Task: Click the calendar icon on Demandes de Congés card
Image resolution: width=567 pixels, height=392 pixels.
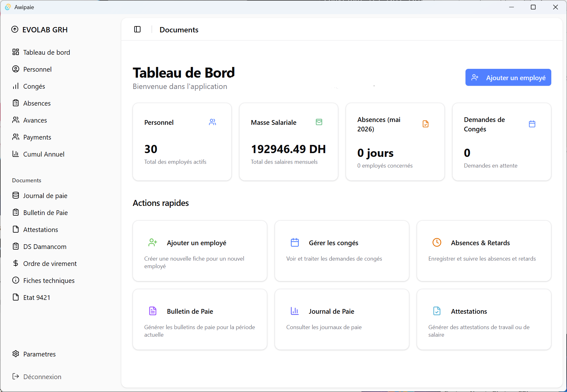Action: click(532, 124)
